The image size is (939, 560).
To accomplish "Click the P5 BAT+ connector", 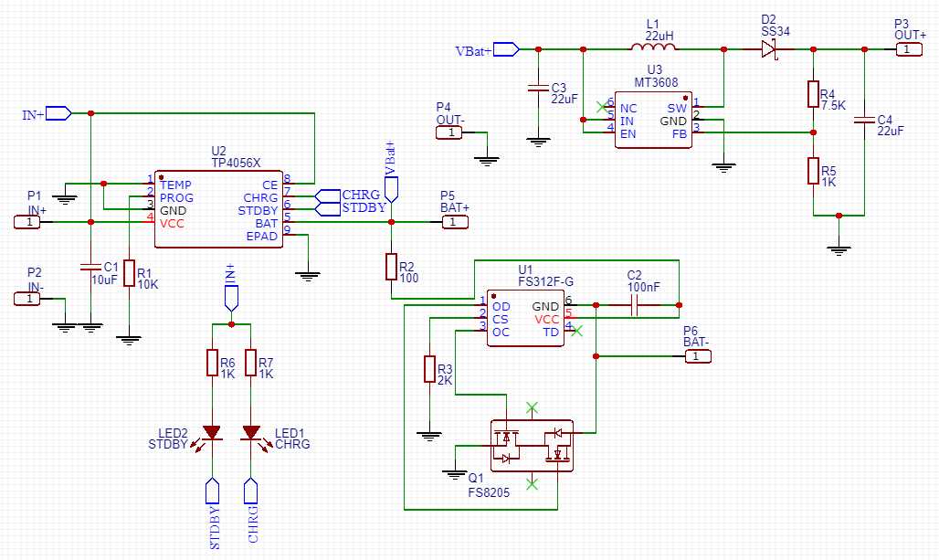I will pos(455,222).
